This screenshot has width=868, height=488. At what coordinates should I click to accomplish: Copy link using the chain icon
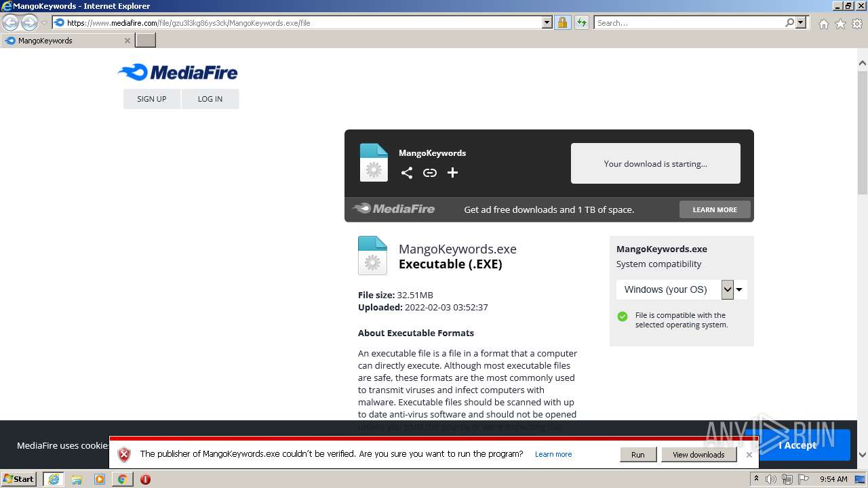point(429,173)
